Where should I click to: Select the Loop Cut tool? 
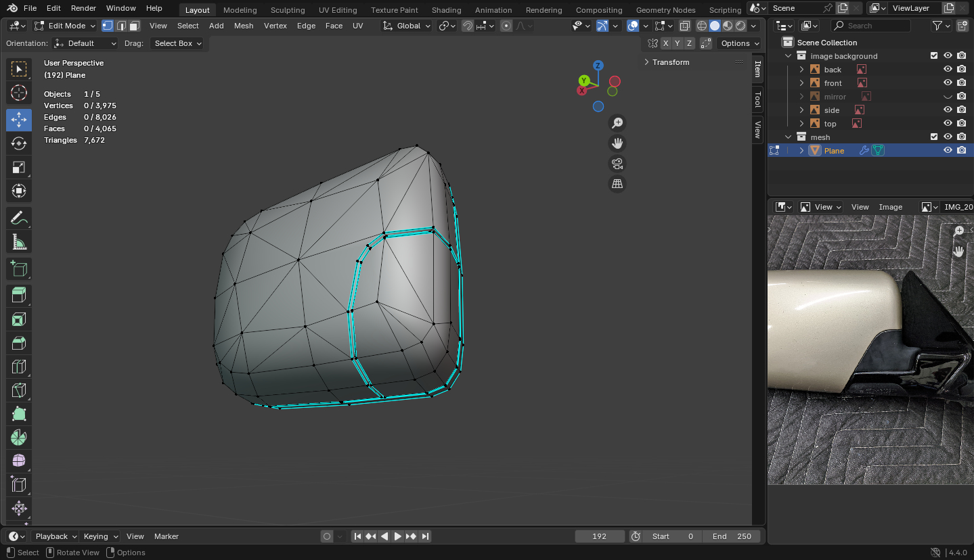19,367
